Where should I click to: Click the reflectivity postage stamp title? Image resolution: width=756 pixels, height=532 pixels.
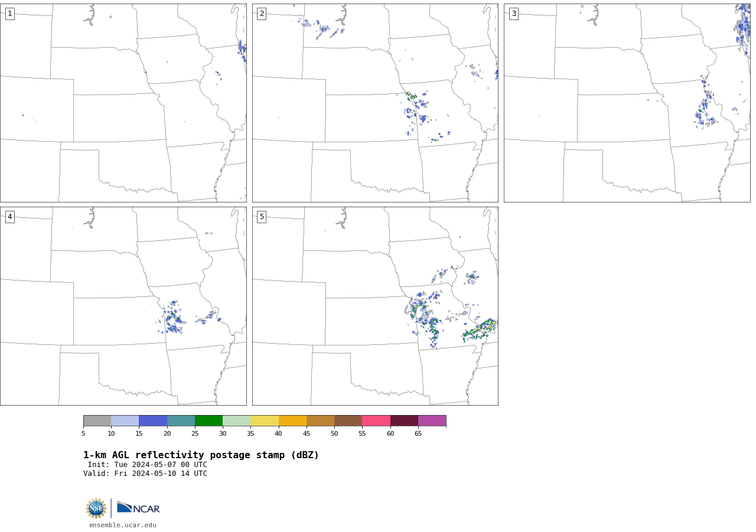201,455
